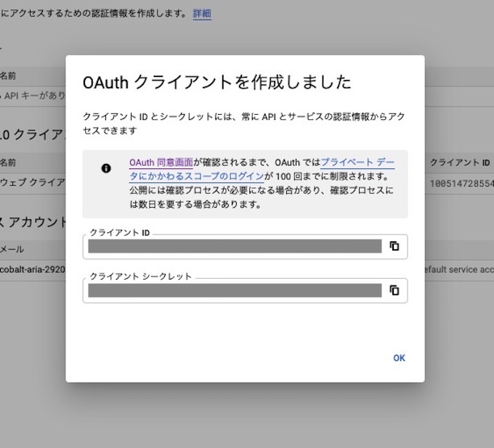Confirm the dialog with OK
Image resolution: width=494 pixels, height=448 pixels.
[x=399, y=358]
